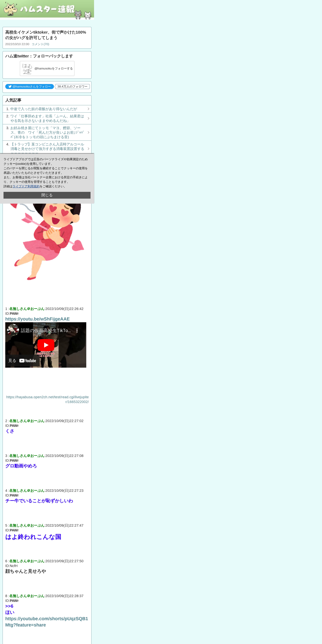Expand chevron for 中途で入った奴の昼飯 row
This screenshot has height=644, width=322.
[89, 109]
